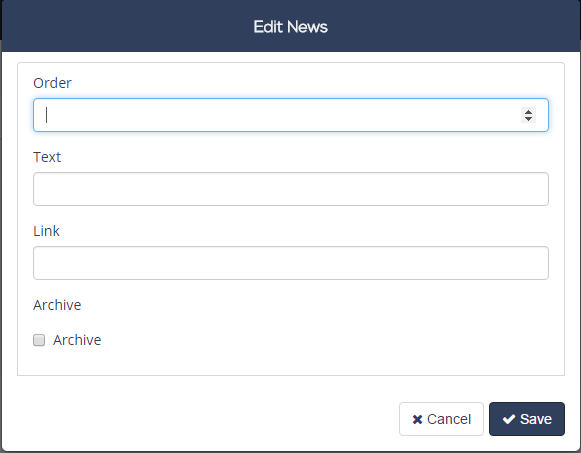Select the Link field label
The image size is (581, 453).
[46, 231]
